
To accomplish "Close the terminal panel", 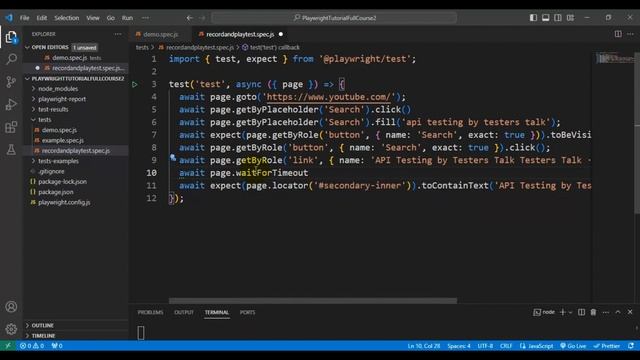I will (x=630, y=312).
